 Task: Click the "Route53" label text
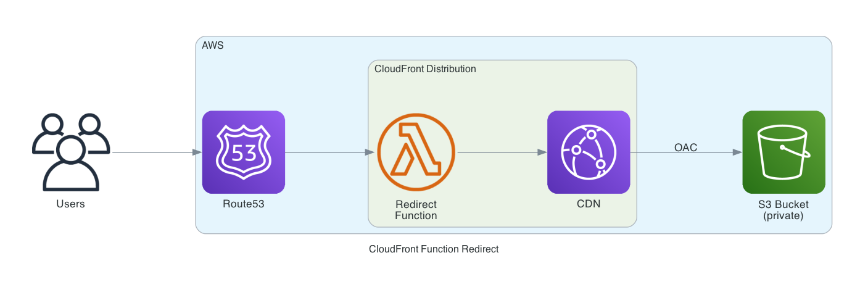[244, 204]
